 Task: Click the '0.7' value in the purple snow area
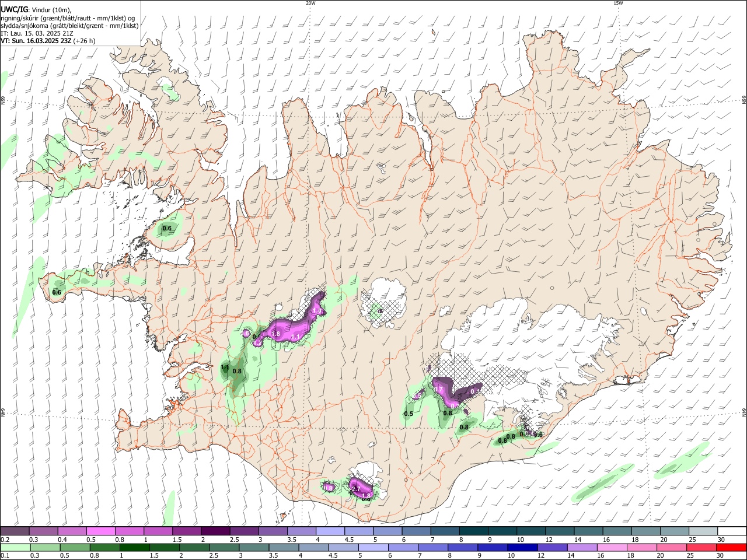click(439, 389)
